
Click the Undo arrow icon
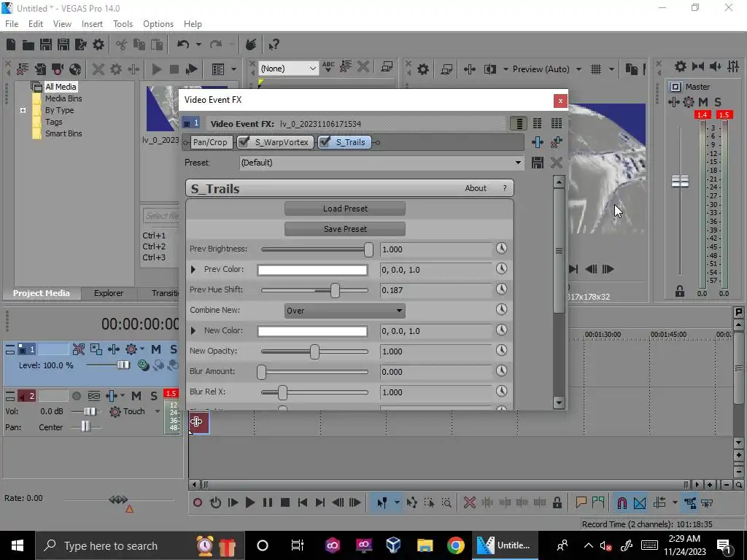[183, 44]
